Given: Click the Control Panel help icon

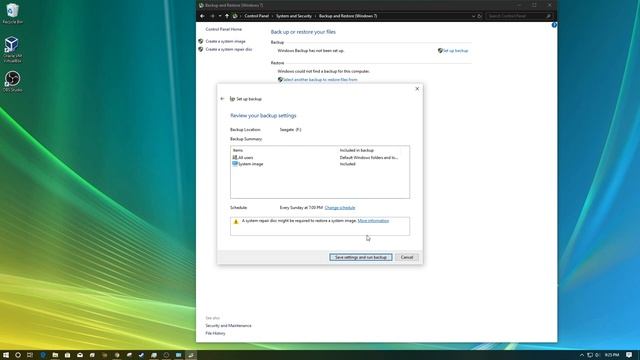Looking at the screenshot, I should (x=554, y=25).
